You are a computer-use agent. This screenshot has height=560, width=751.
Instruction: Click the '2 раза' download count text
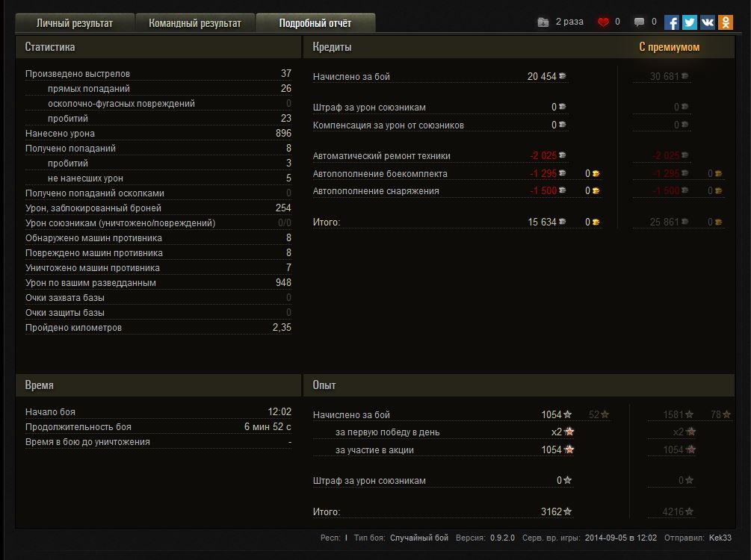(x=569, y=22)
